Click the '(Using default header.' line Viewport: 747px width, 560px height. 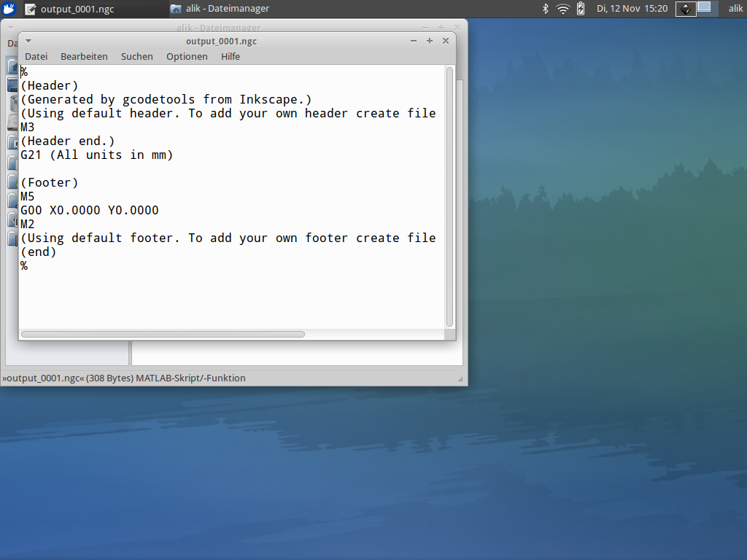[x=228, y=113]
